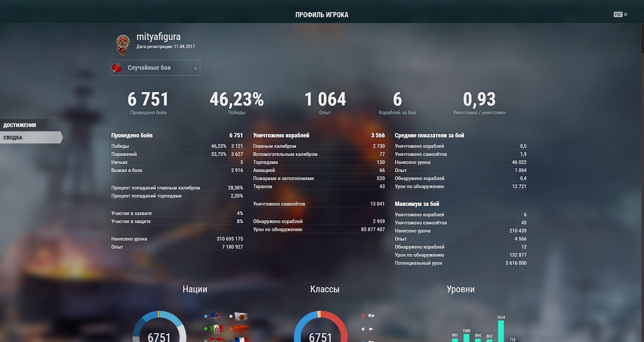
Task: Click the Потенциальный урон row label
Action: pyautogui.click(x=418, y=263)
